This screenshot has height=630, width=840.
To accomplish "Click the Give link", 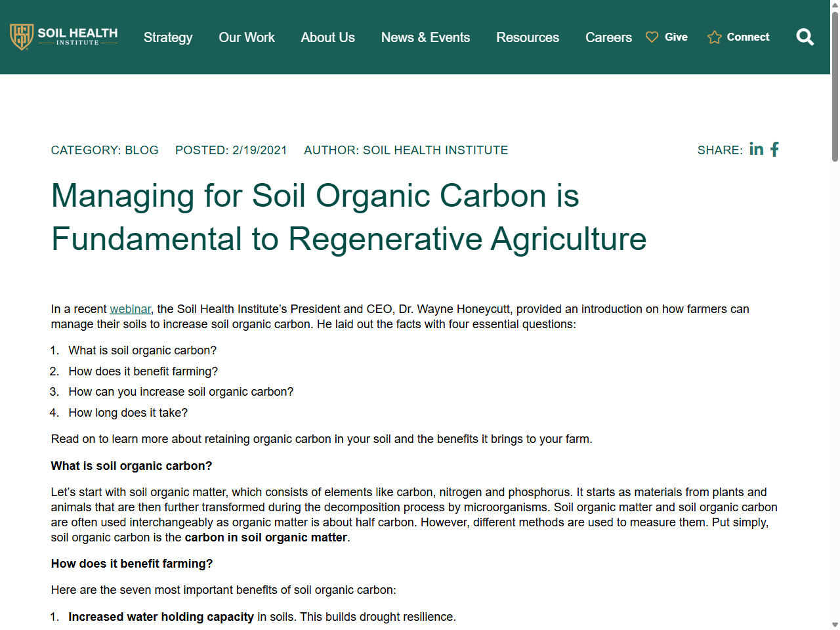I will pos(677,37).
